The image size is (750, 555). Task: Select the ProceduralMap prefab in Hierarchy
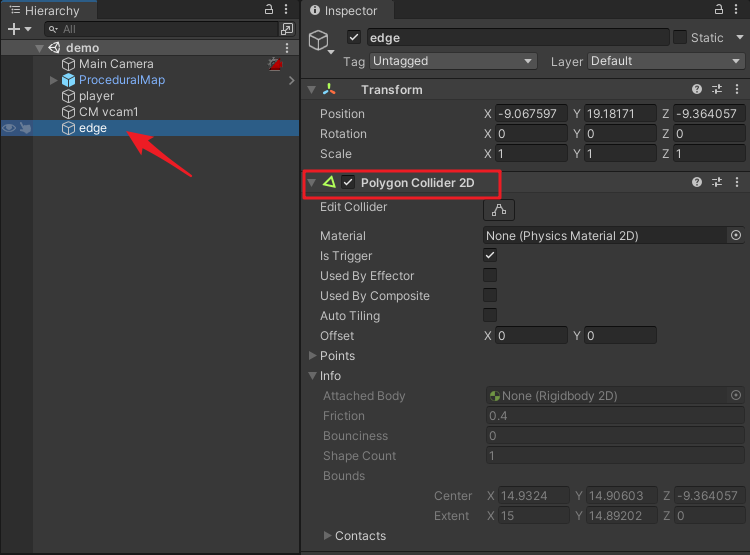pyautogui.click(x=122, y=80)
